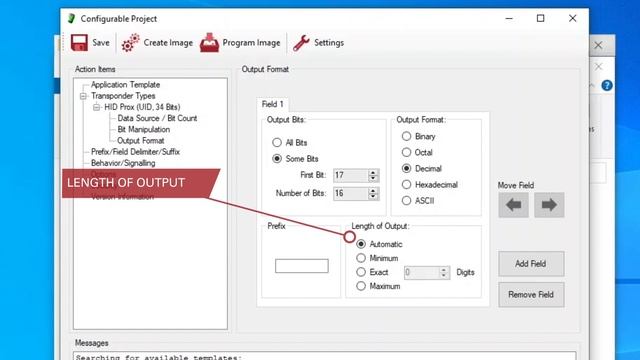The width and height of the screenshot is (640, 360).
Task: Choose Binary output format
Action: (406, 136)
